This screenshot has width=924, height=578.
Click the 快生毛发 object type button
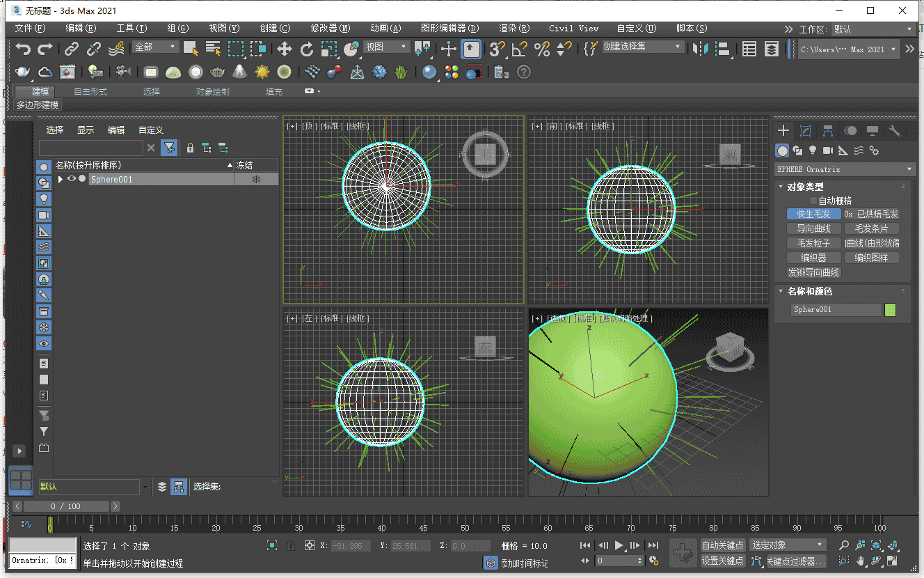point(813,214)
